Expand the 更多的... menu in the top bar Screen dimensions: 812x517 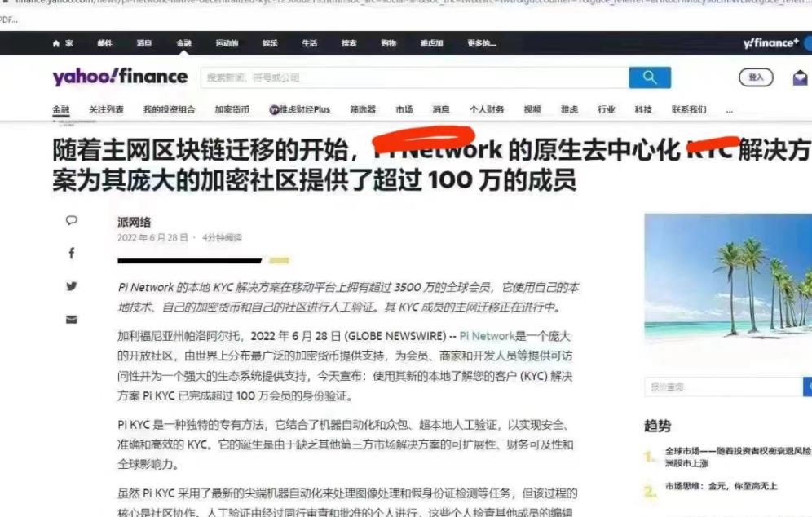click(482, 43)
